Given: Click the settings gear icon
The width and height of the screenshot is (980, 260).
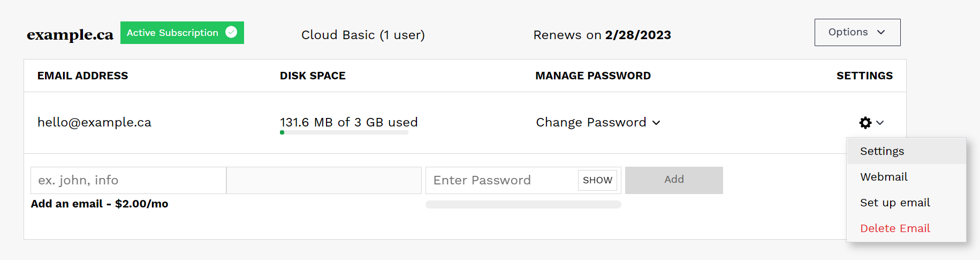Looking at the screenshot, I should pos(865,123).
